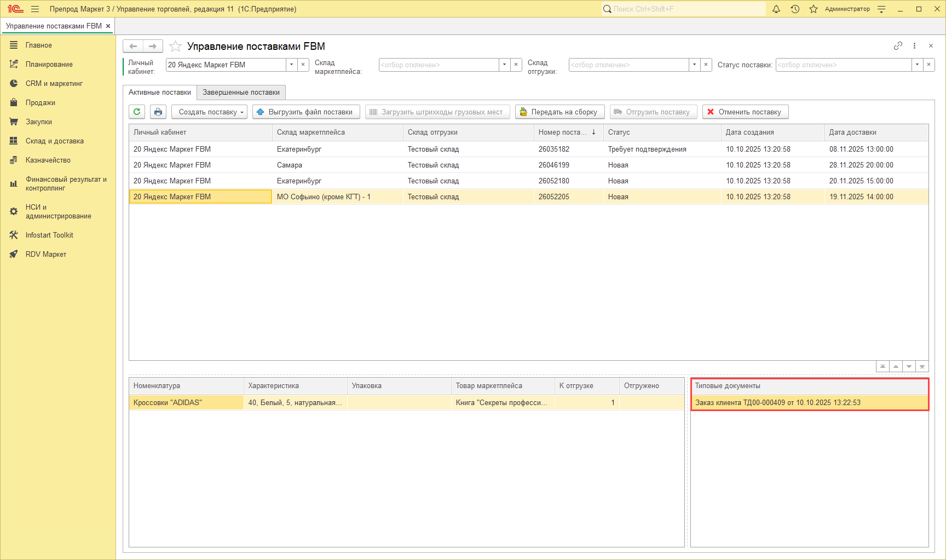This screenshot has height=560, width=946.
Task: Open RDV Маркет sidebar section
Action: (45, 254)
